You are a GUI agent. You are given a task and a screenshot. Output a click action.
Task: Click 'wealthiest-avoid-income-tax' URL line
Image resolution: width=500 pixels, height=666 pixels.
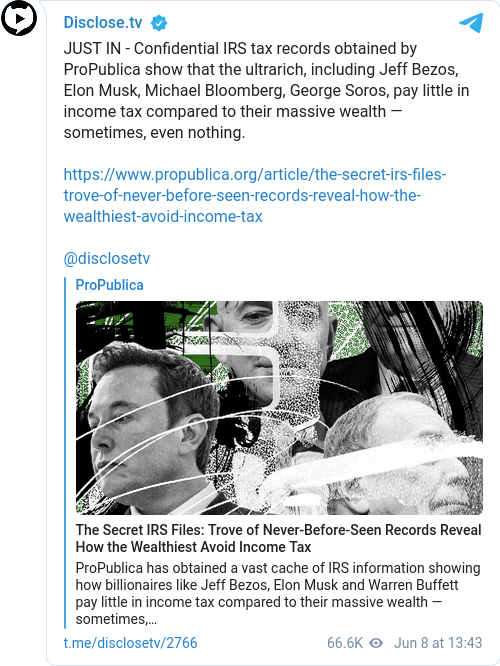(163, 217)
